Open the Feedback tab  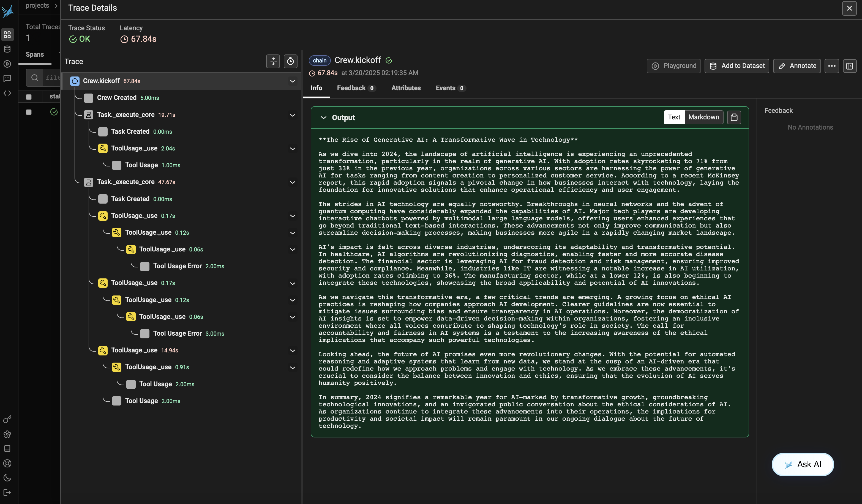pyautogui.click(x=356, y=88)
